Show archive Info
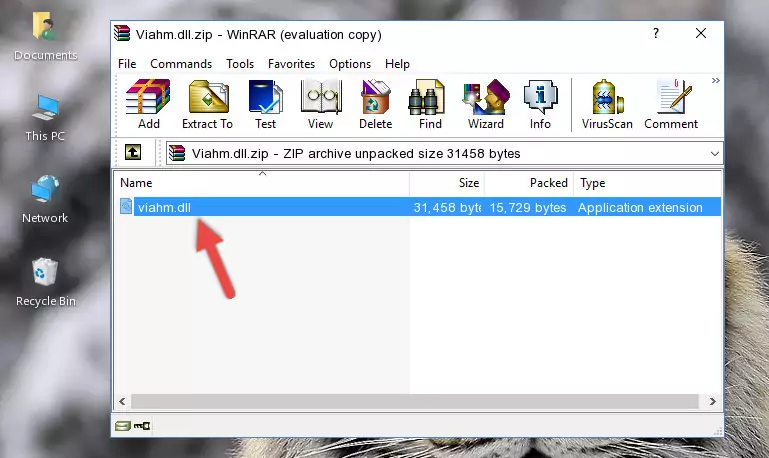 click(540, 104)
